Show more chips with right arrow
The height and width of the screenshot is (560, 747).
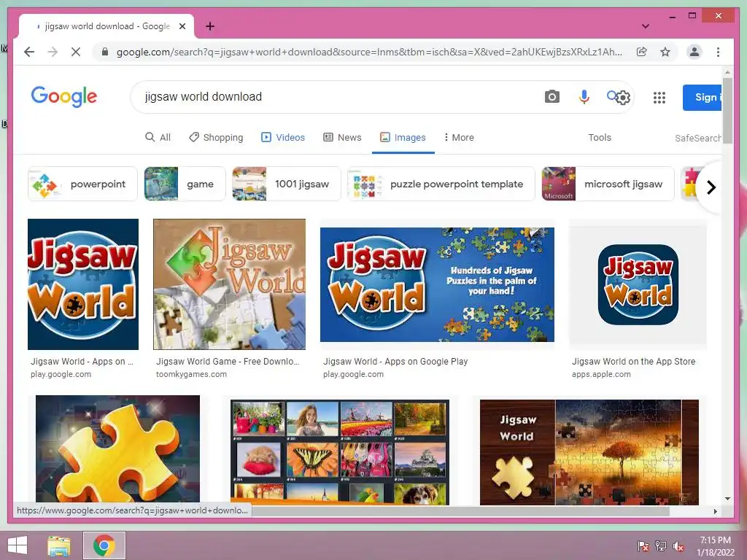tap(711, 187)
